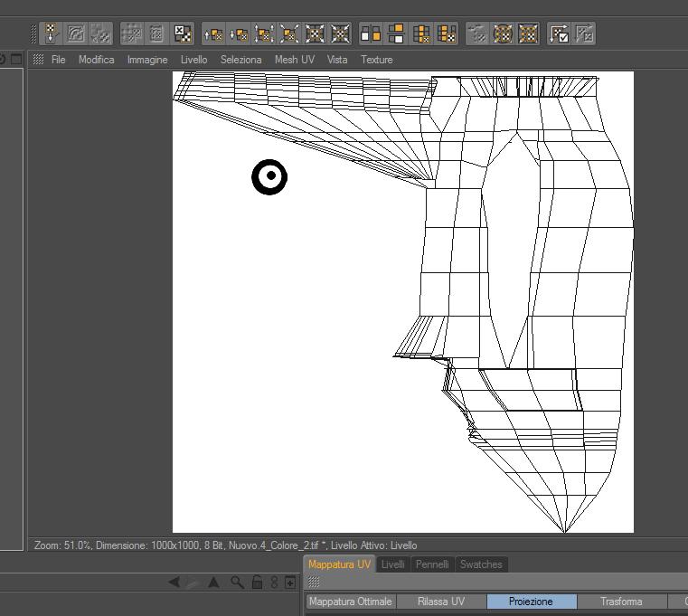Click the checker icon with four inward arrows
Screen dimensions: 688x616
pyautogui.click(x=315, y=33)
